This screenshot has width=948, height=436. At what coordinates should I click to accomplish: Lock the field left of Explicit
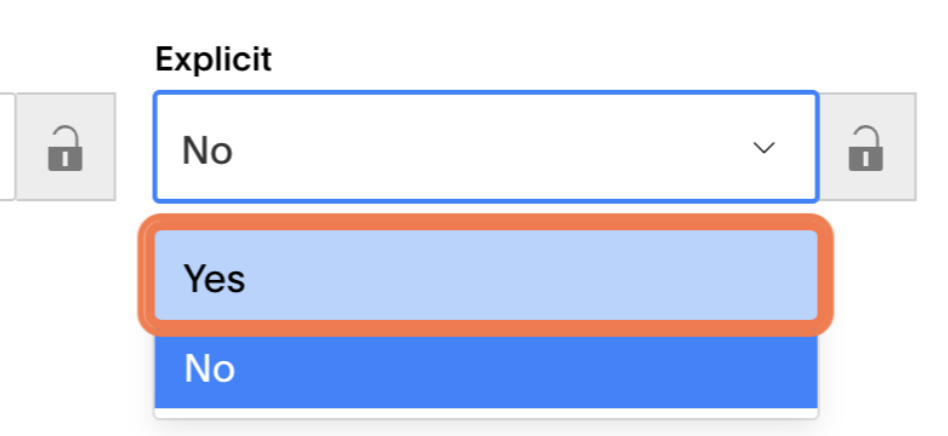pos(65,147)
